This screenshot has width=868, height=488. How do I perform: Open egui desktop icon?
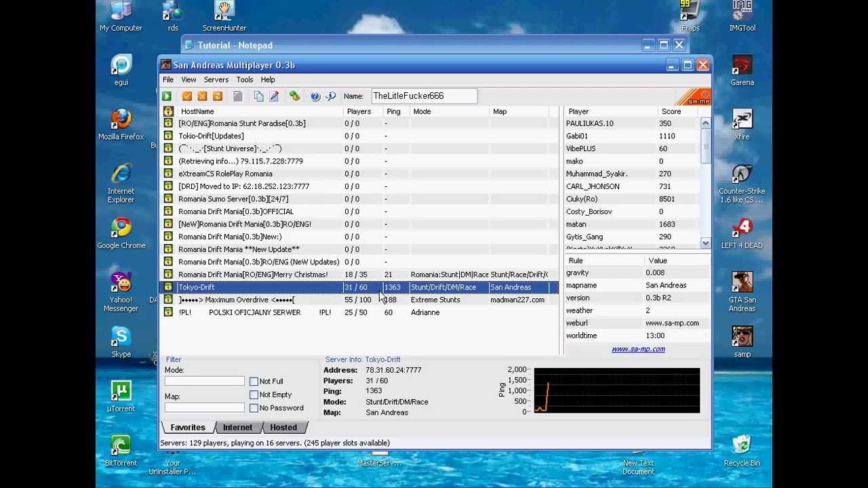point(121,70)
